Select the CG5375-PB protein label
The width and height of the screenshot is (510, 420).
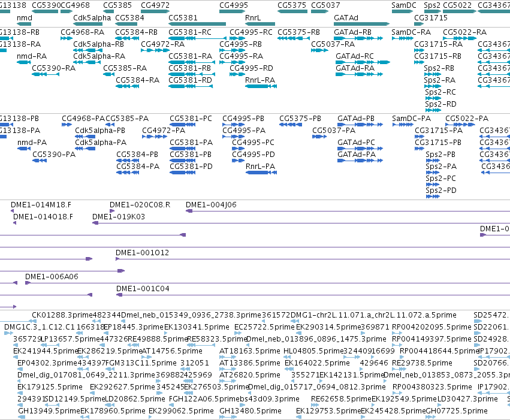pyautogui.click(x=300, y=118)
